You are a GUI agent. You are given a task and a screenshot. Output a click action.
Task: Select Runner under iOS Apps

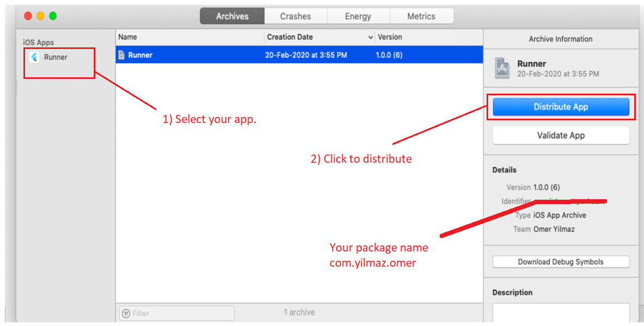(56, 57)
